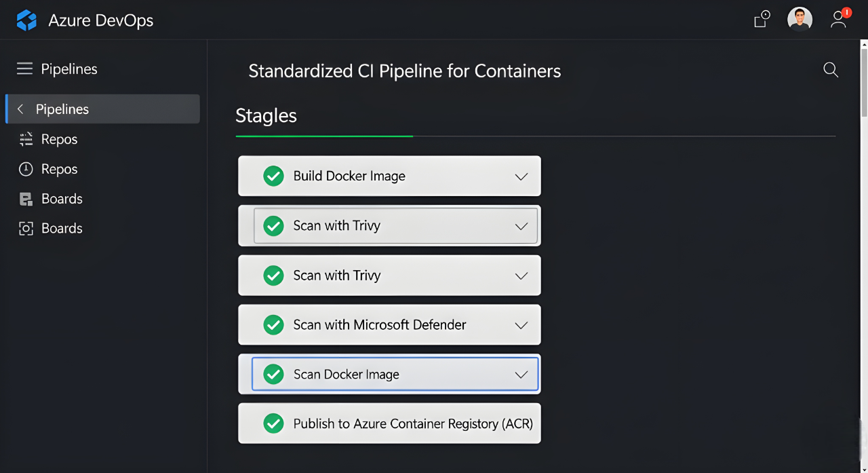The image size is (868, 473).
Task: Select the second Boards icon in sidebar
Action: pyautogui.click(x=25, y=228)
